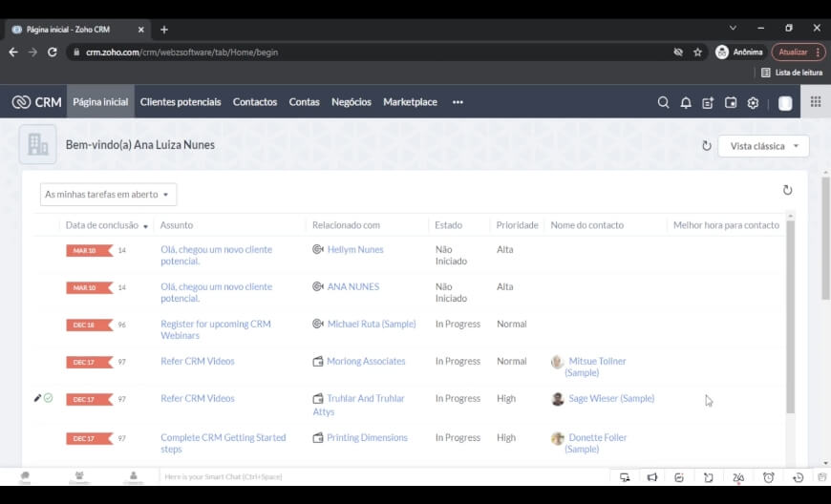Click the edit pencil on Refer CRM Videos row
This screenshot has height=504, width=831.
37,398
